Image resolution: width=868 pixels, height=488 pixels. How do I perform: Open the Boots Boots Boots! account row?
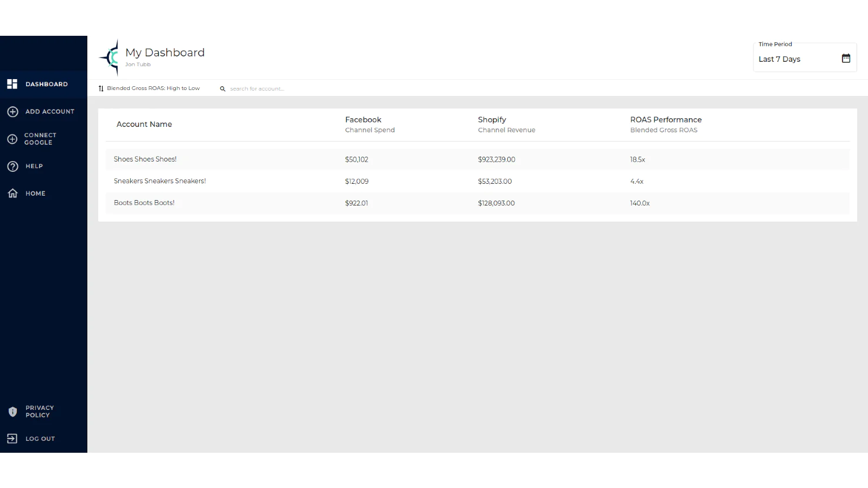tap(144, 203)
